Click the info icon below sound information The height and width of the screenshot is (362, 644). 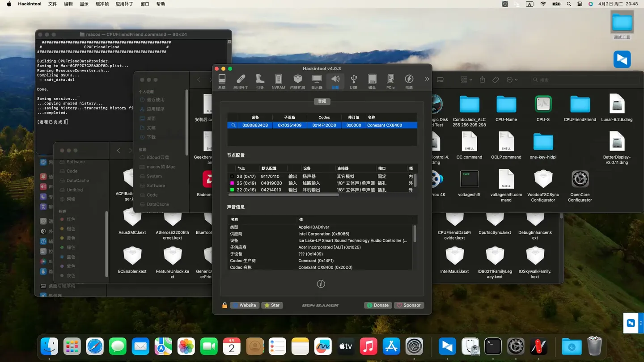click(321, 284)
